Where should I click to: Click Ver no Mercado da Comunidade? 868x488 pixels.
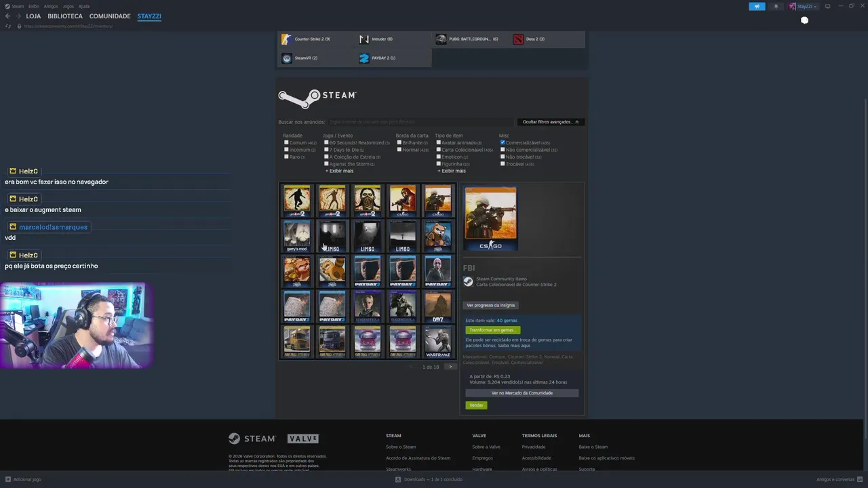coord(522,393)
